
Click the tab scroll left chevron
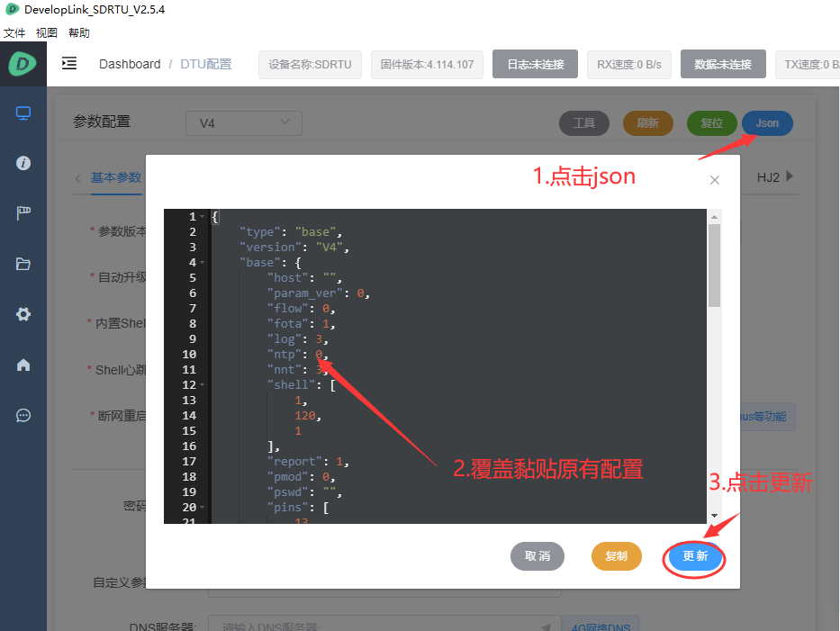pos(78,178)
